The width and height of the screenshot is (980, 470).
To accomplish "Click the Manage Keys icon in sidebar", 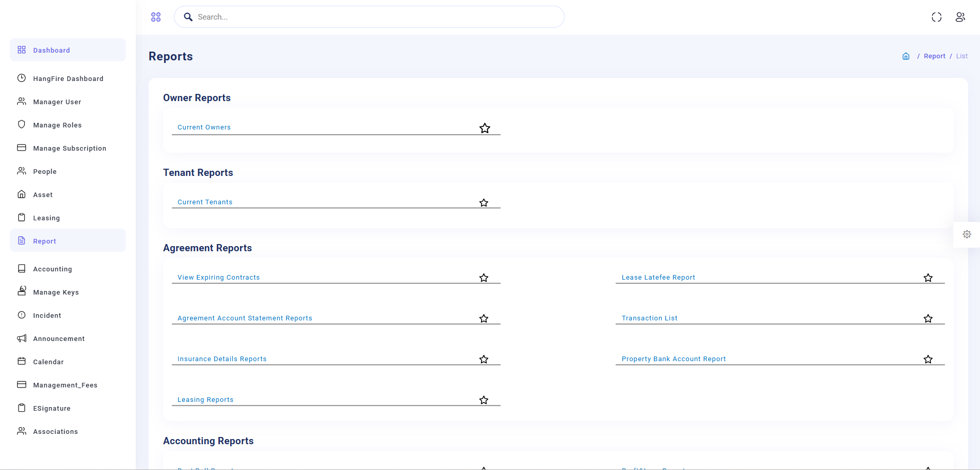I will [x=22, y=291].
